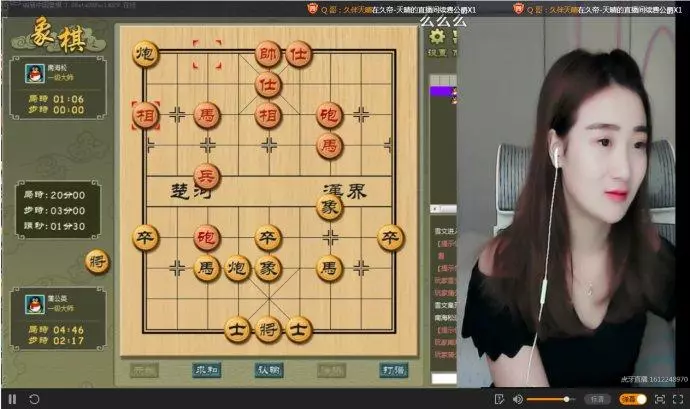Click the 求和 draw offer button
The image size is (690, 409).
pyautogui.click(x=206, y=370)
